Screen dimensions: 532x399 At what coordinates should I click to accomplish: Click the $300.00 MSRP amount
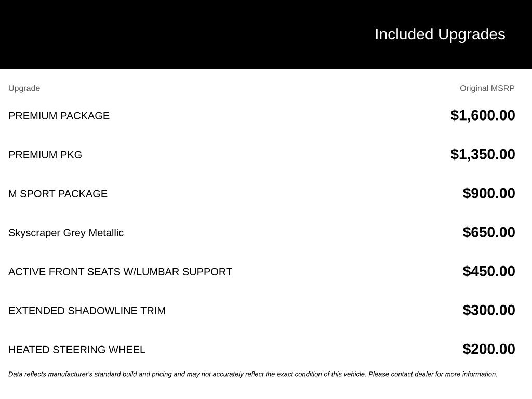point(489,310)
